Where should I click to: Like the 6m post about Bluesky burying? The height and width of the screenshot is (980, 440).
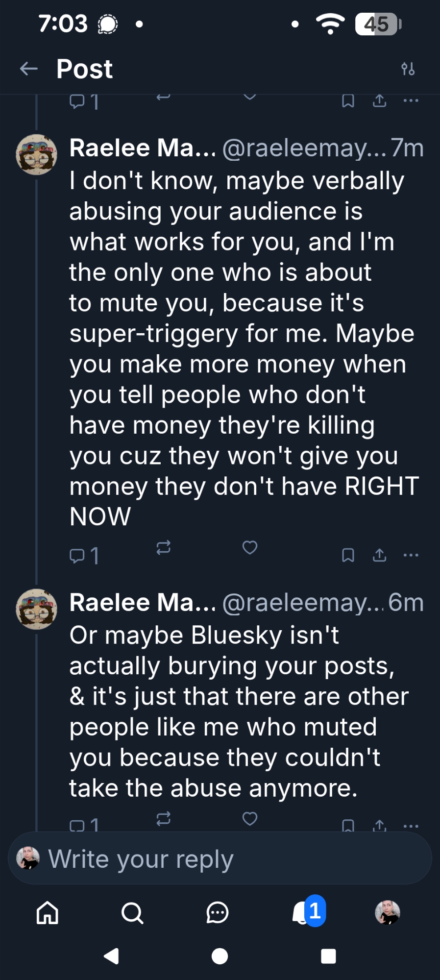pyautogui.click(x=250, y=818)
